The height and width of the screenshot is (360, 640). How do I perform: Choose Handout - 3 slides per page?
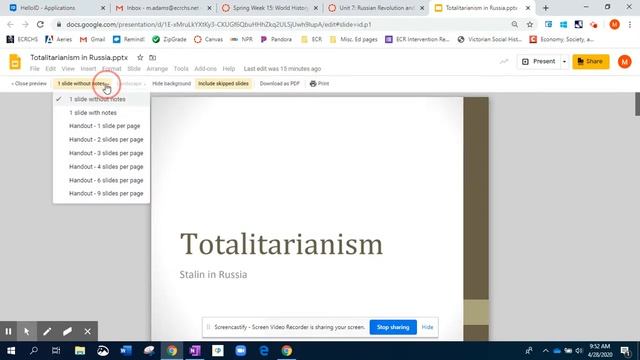pyautogui.click(x=101, y=153)
